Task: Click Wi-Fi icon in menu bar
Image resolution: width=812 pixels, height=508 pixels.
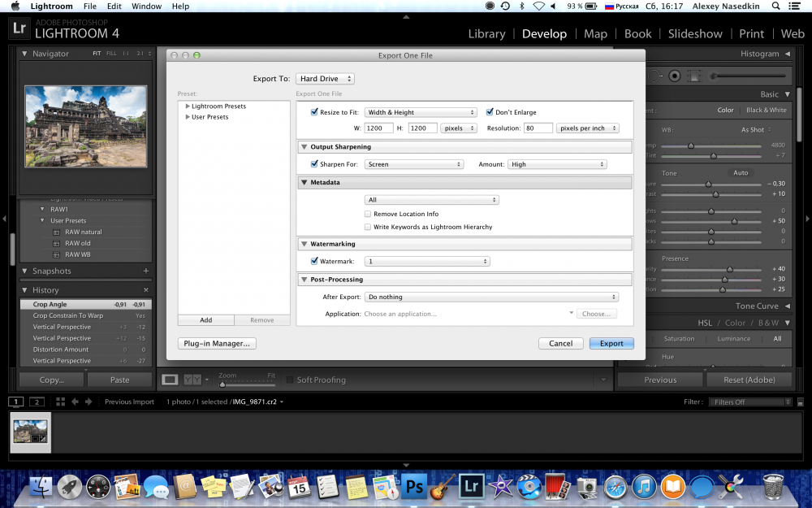Action: pos(538,7)
